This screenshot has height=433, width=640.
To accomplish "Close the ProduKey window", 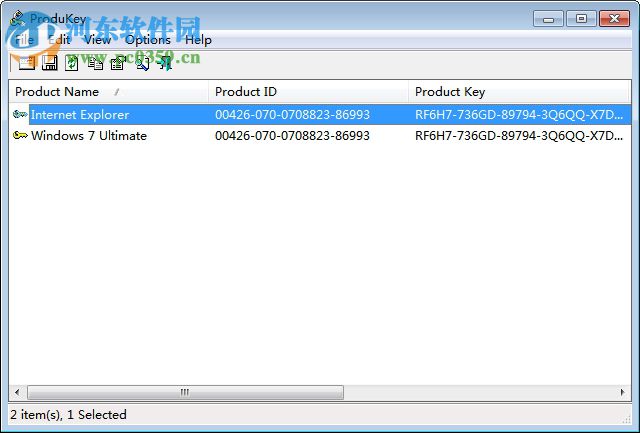I will click(x=614, y=19).
